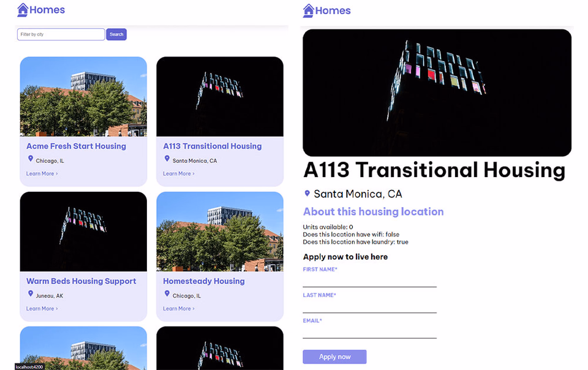Screen dimensions: 588x370
Task: Click the A113 Transitional Housing card title
Action: click(x=213, y=146)
